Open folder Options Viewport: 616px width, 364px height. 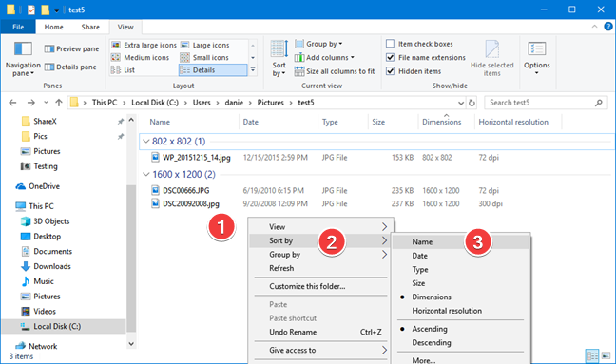tap(537, 58)
